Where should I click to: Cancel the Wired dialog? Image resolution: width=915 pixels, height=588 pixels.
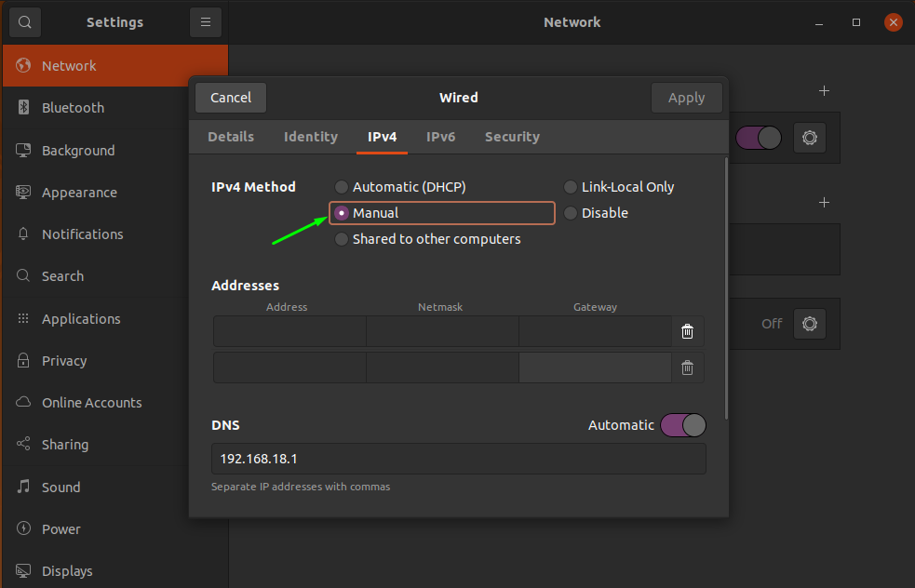pos(231,98)
